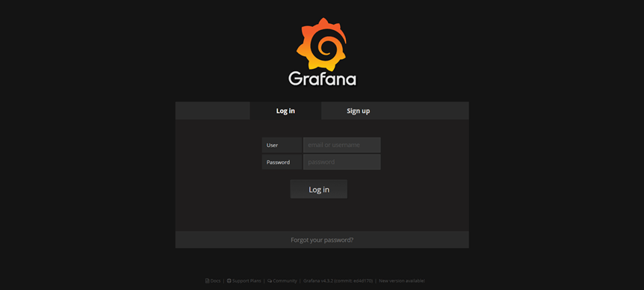Click the Forgot your password footer bar
This screenshot has width=644, height=290.
(322, 240)
